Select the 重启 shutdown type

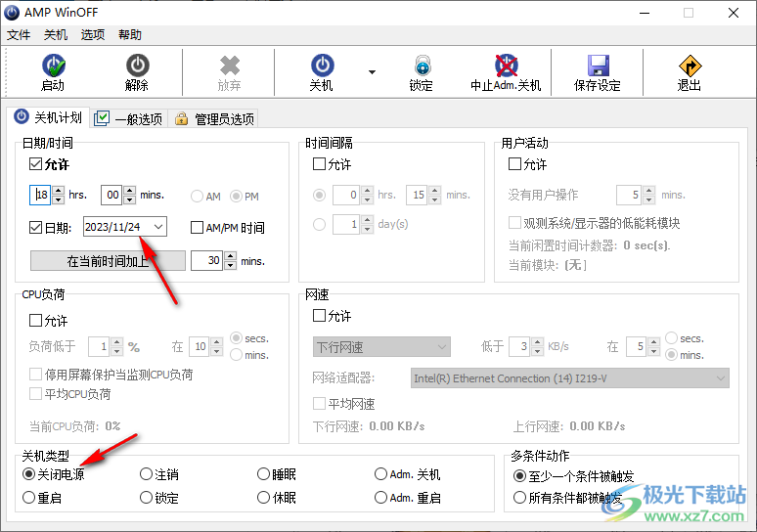(29, 497)
